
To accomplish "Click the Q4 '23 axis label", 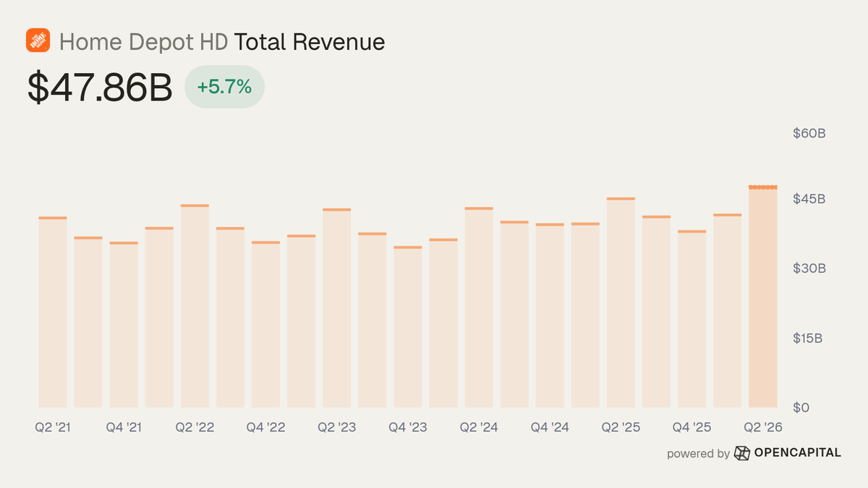I will (408, 428).
